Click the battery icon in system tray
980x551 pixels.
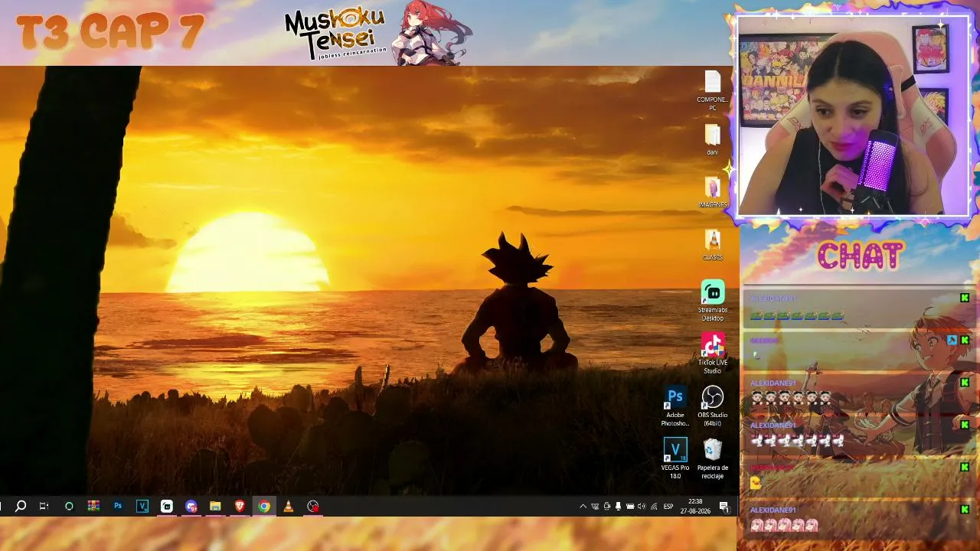pyautogui.click(x=630, y=507)
